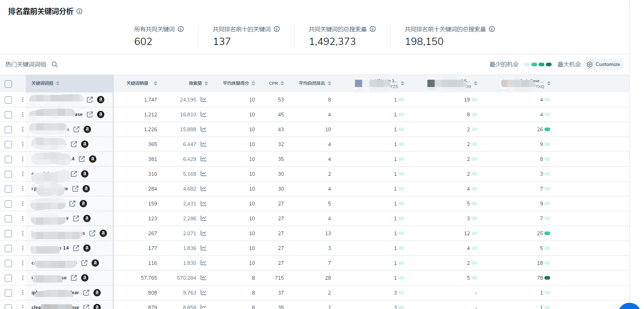Check the row with search volume 6,429
Image resolution: width=644 pixels, height=309 pixels.
(8, 159)
